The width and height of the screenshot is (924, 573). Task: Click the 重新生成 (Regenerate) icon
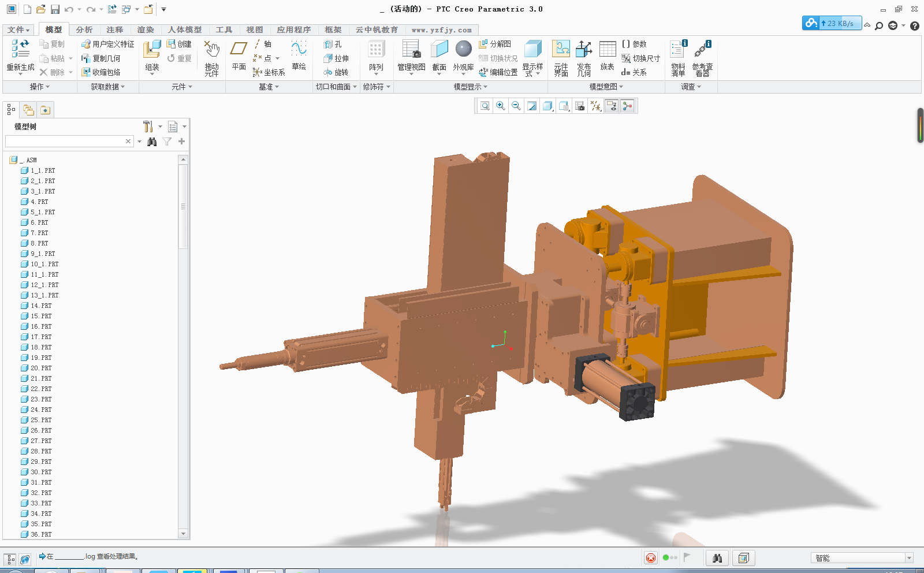[x=20, y=50]
